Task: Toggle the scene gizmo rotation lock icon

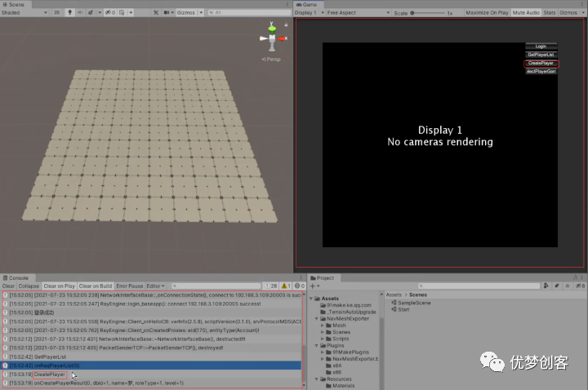Action: [x=286, y=24]
